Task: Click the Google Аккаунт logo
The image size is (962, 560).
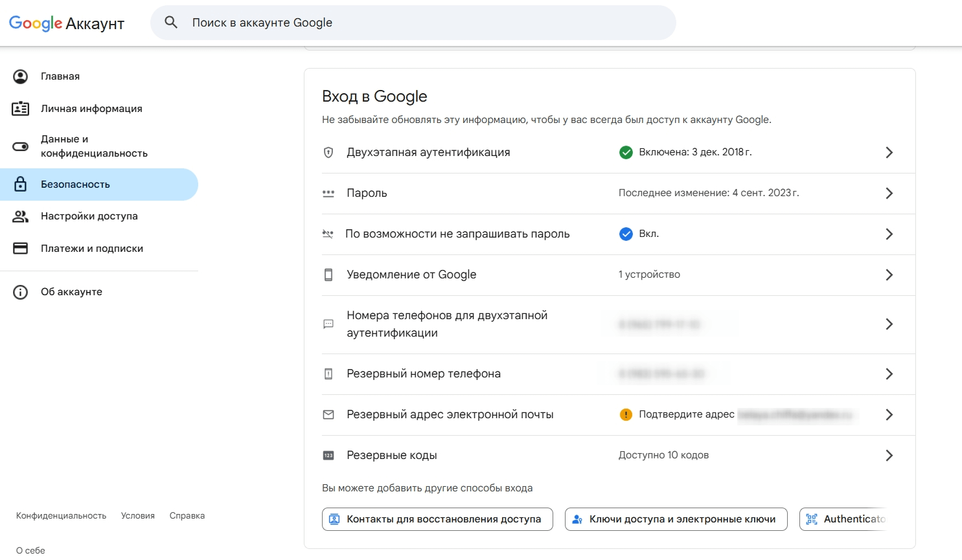Action: click(67, 23)
